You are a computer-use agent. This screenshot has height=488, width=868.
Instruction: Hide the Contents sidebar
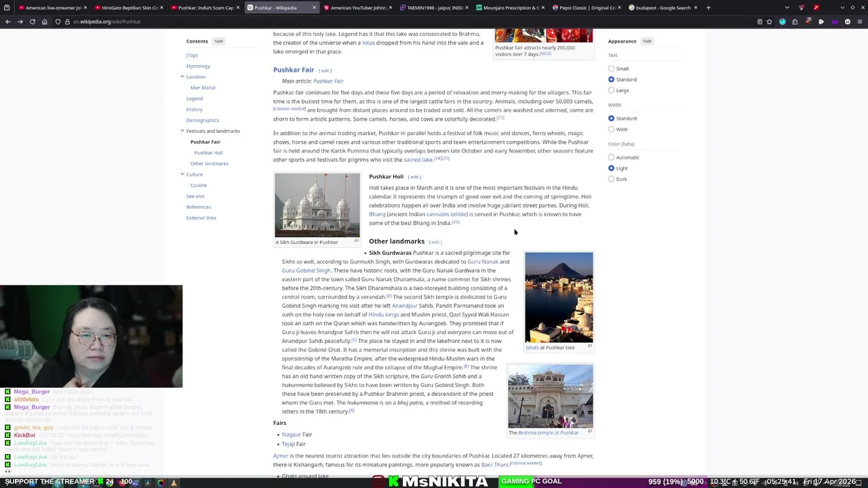218,41
